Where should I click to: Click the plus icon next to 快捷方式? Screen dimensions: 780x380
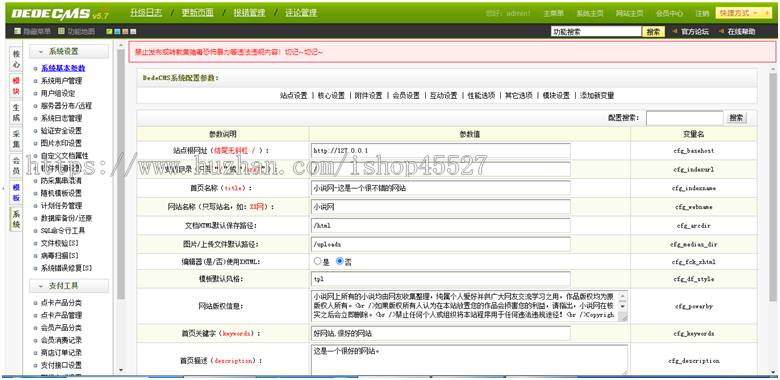tap(767, 13)
